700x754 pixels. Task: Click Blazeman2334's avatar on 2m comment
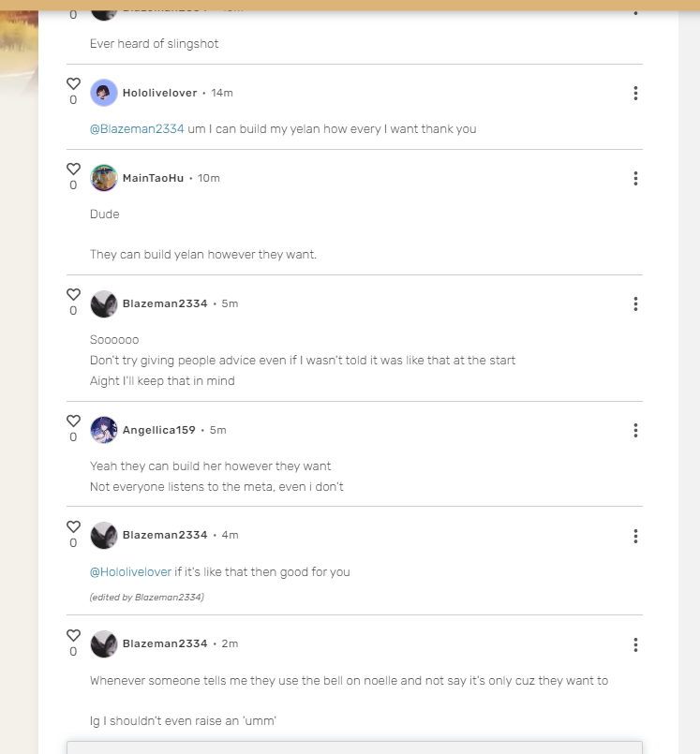pos(104,644)
